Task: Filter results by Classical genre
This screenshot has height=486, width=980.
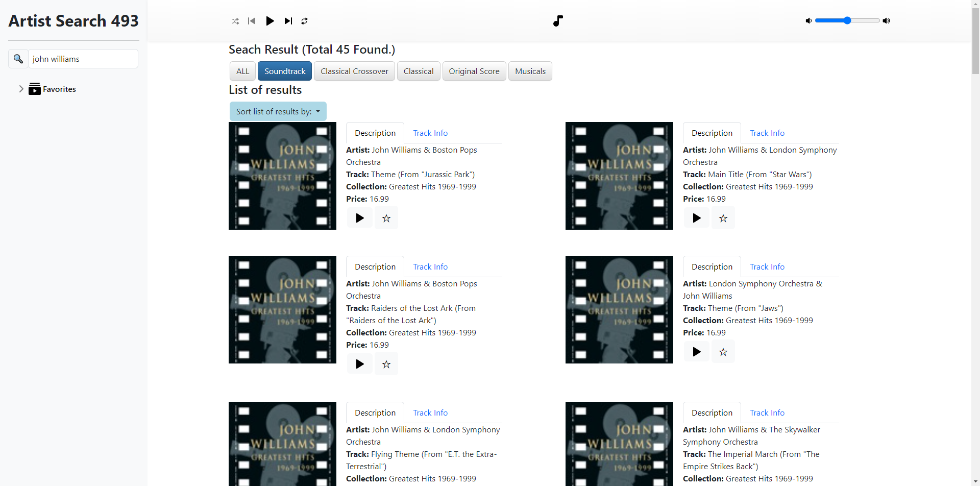Action: 419,71
